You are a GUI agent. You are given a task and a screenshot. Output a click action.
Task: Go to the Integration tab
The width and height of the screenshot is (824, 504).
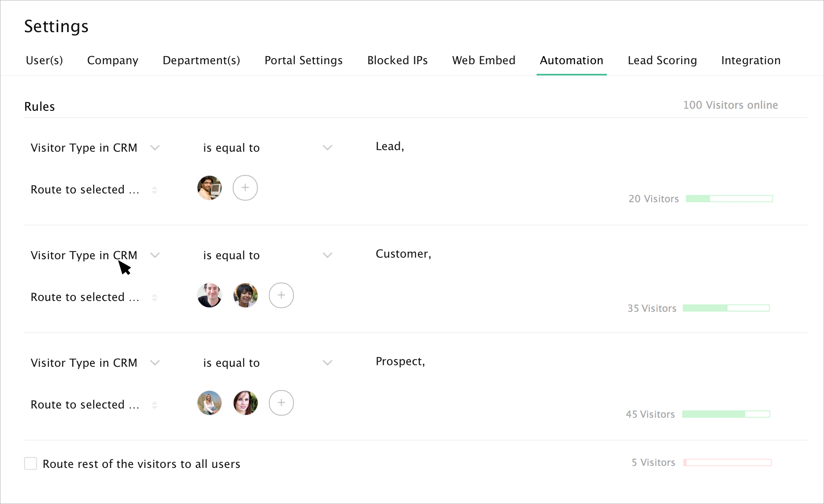(751, 60)
